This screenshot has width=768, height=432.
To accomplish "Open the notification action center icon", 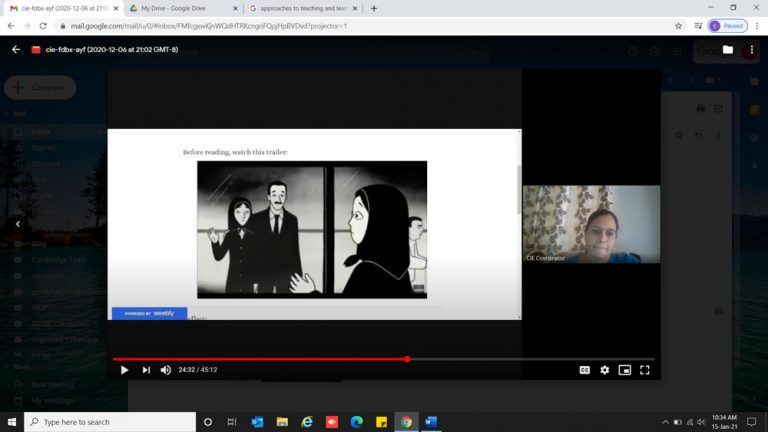I will [752, 422].
